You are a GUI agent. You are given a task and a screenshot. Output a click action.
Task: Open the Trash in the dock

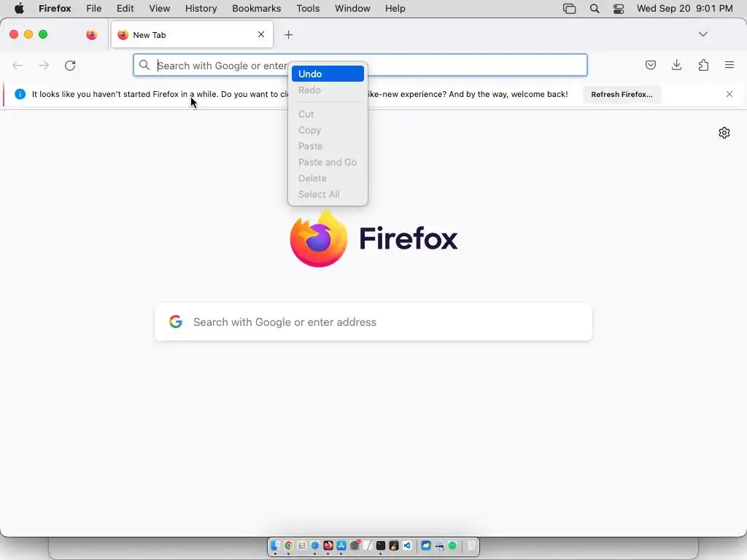[471, 545]
